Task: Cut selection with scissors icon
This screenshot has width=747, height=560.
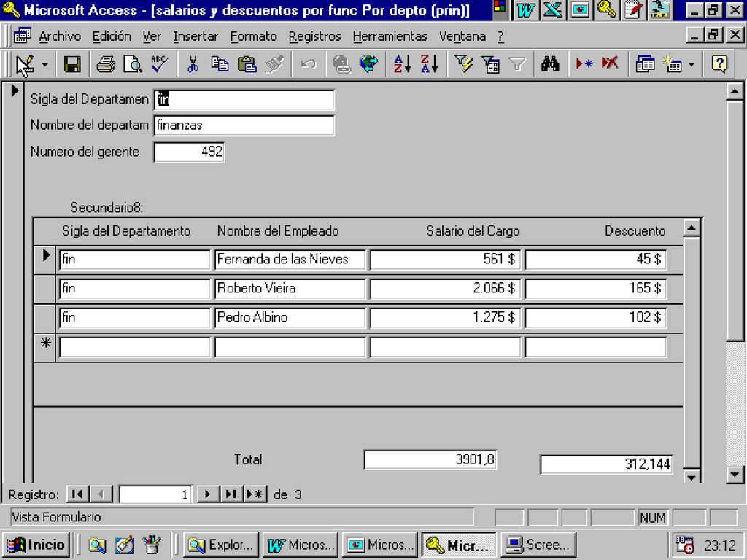Action: click(193, 64)
